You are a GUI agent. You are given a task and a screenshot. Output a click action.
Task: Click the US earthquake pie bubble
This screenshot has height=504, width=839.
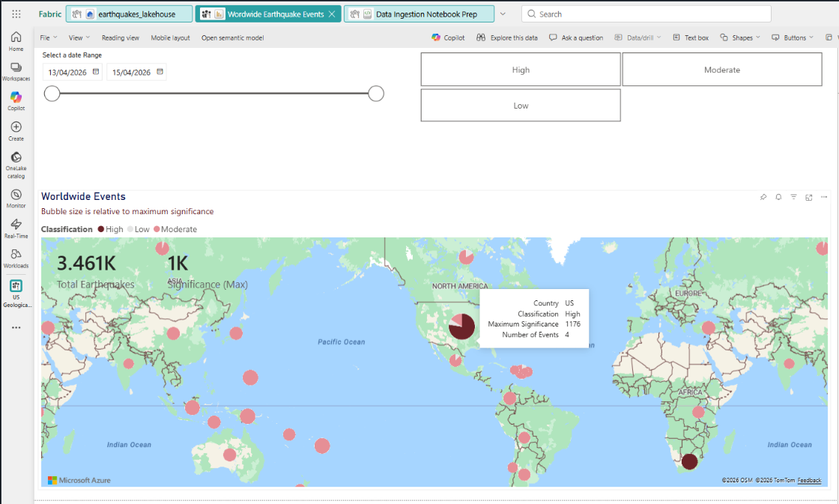461,327
